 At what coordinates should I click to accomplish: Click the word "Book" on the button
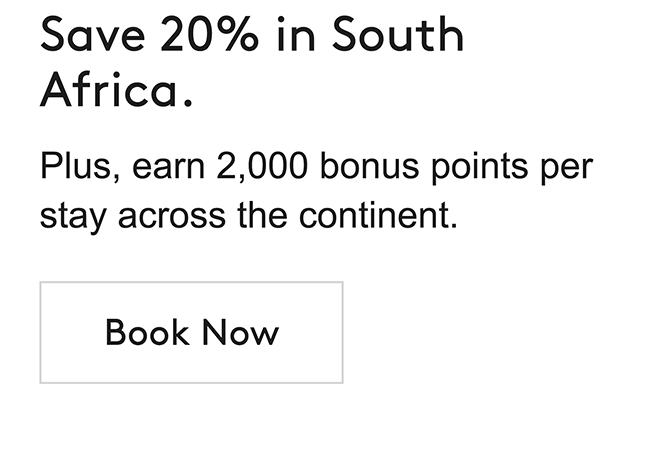148,332
